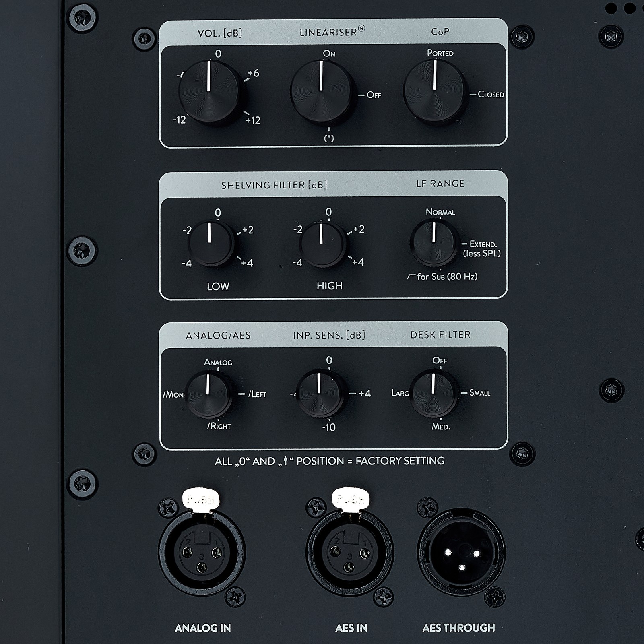This screenshot has width=644, height=644.
Task: Click the 'DESK FILTER' heading label
Action: tap(440, 335)
